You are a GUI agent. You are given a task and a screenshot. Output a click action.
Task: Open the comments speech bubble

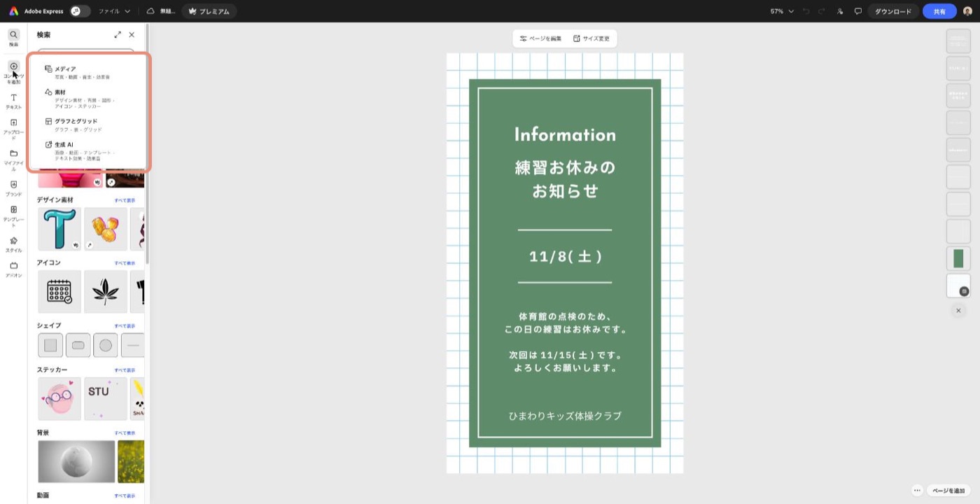[x=857, y=11]
